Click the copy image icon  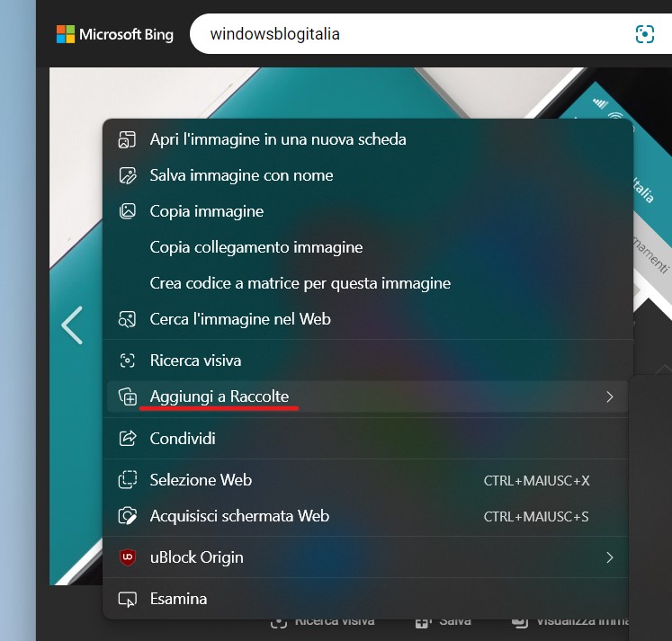(127, 211)
